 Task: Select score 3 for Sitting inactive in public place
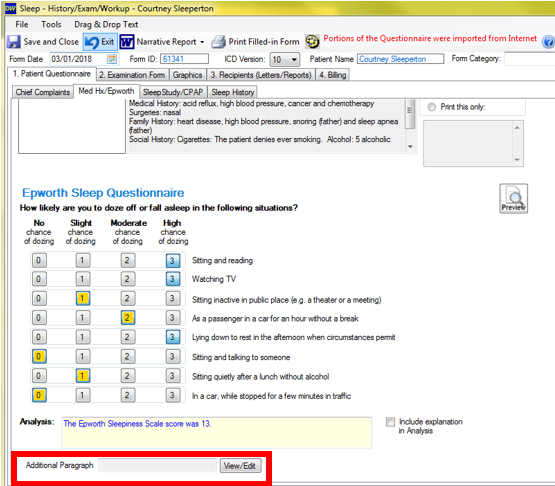click(x=172, y=298)
